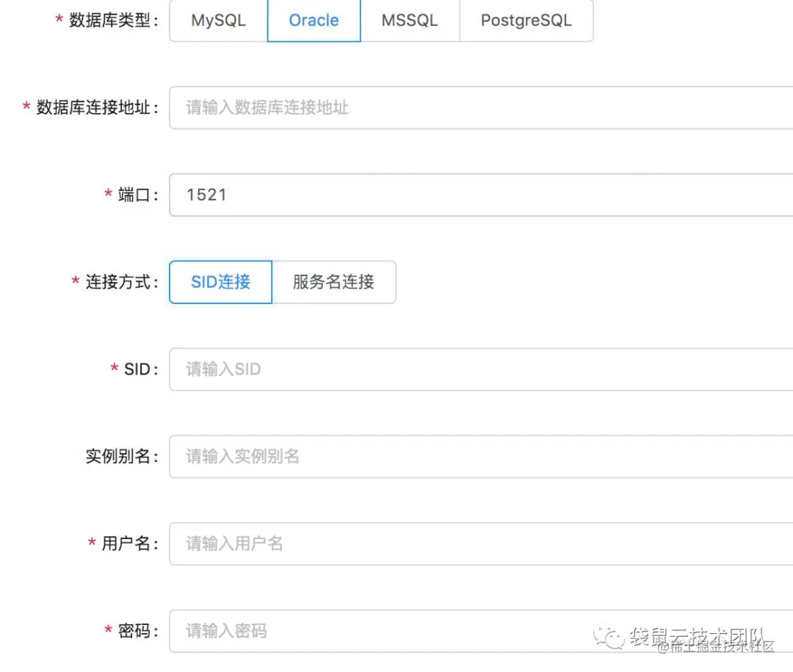Click the 密码 label

point(137,631)
